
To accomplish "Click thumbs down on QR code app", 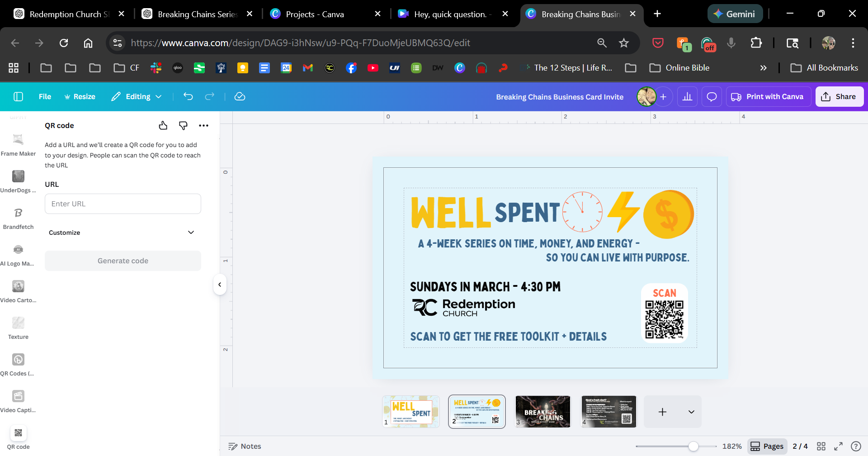I will coord(183,126).
